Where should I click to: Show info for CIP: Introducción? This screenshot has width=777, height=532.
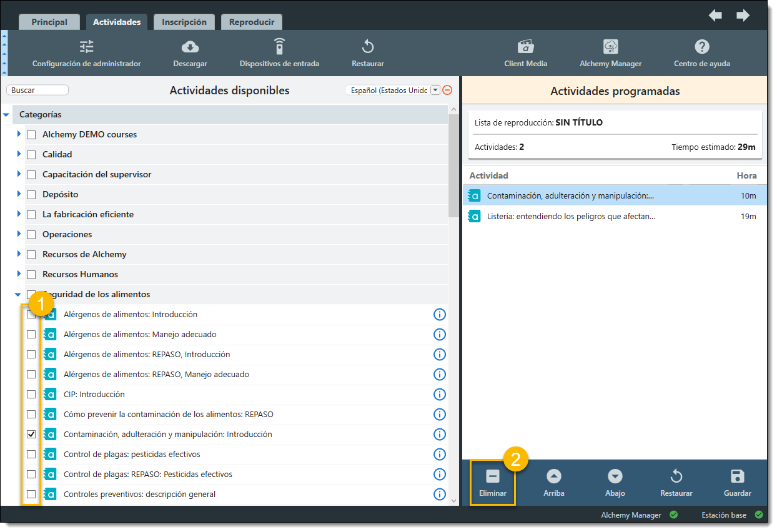[439, 395]
